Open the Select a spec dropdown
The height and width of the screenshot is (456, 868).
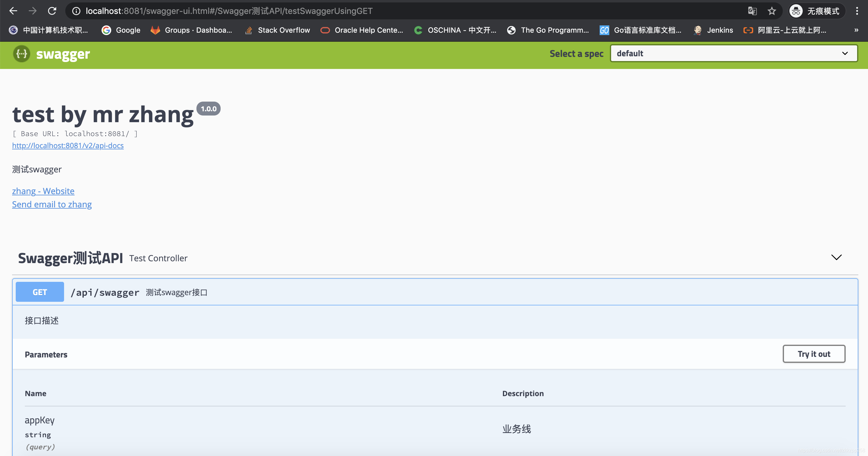tap(734, 53)
